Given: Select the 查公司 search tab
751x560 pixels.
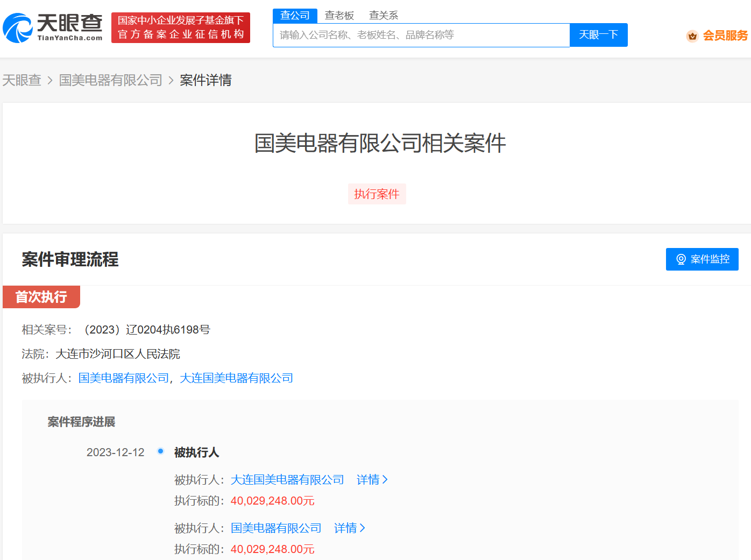Looking at the screenshot, I should point(295,16).
